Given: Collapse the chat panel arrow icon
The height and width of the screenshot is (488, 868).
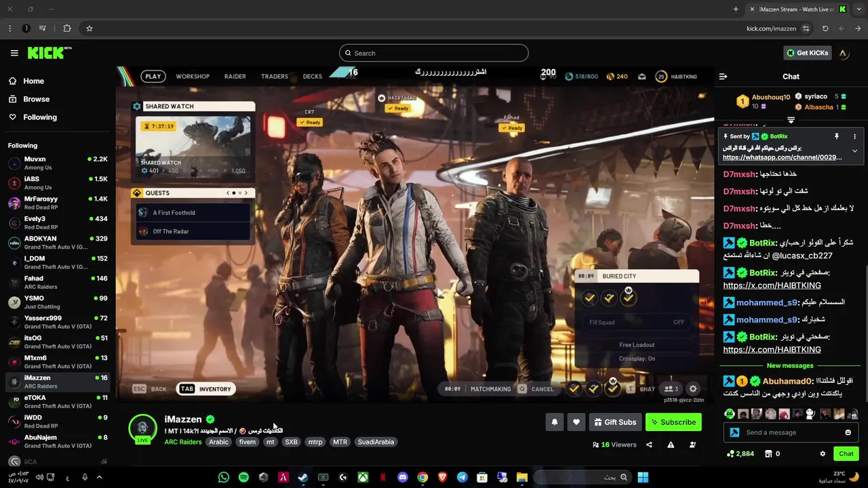Looking at the screenshot, I should point(723,77).
